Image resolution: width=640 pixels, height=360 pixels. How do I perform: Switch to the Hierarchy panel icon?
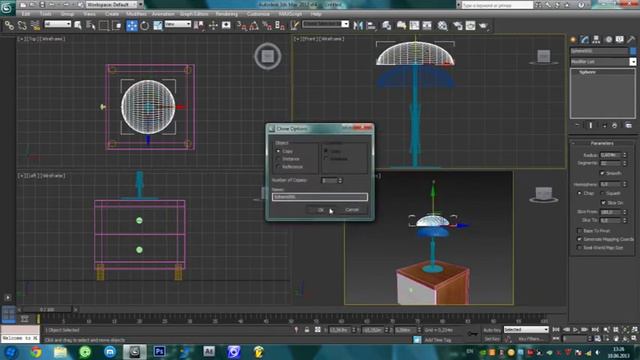[596, 39]
